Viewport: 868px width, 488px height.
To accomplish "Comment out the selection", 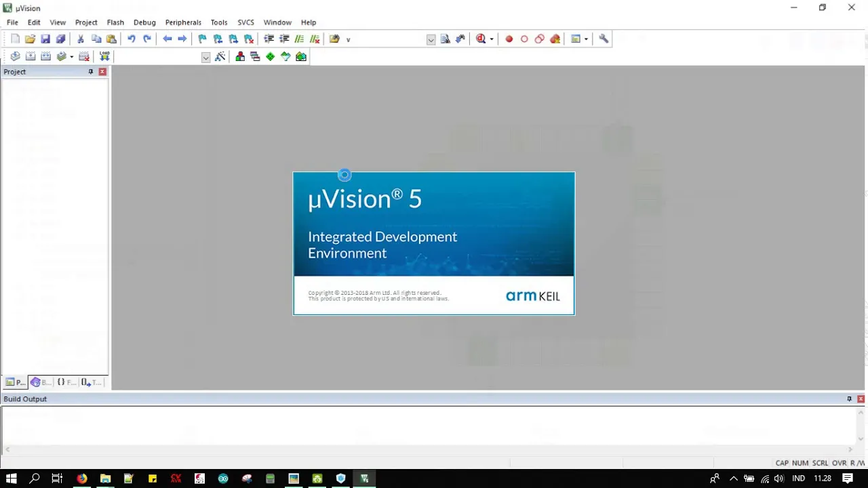I will (x=299, y=39).
